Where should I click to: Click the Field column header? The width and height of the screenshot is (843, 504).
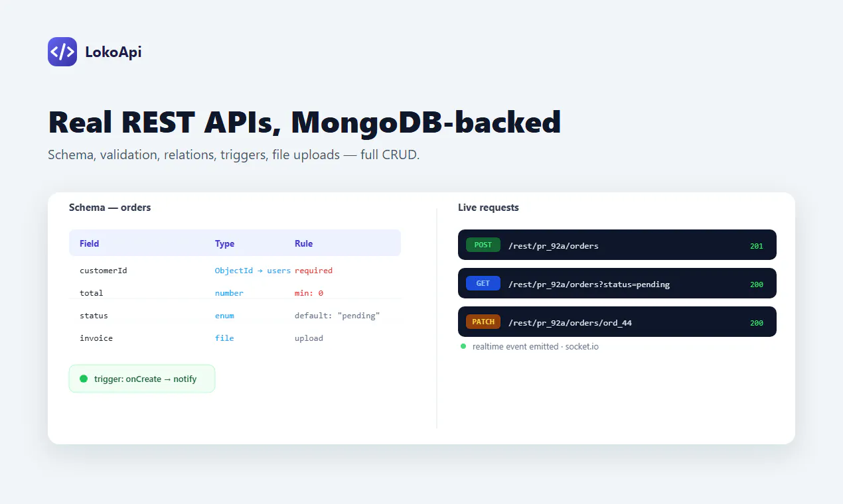point(90,243)
